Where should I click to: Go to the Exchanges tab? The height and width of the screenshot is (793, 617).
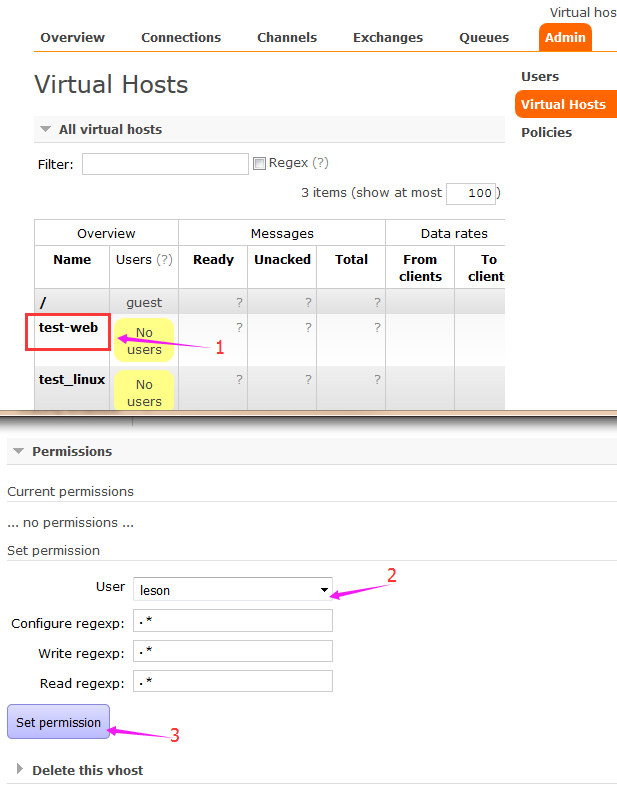click(388, 37)
